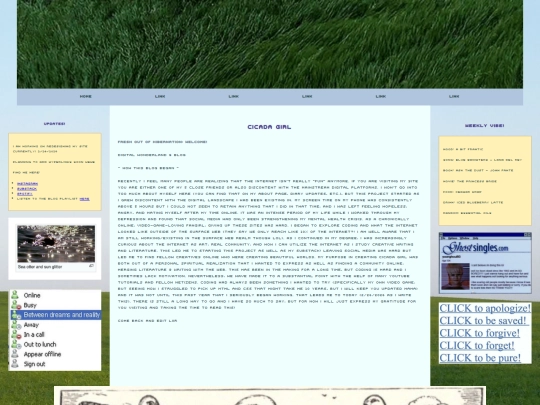
Task: Click the grass header banner image
Action: pyautogui.click(x=270, y=44)
